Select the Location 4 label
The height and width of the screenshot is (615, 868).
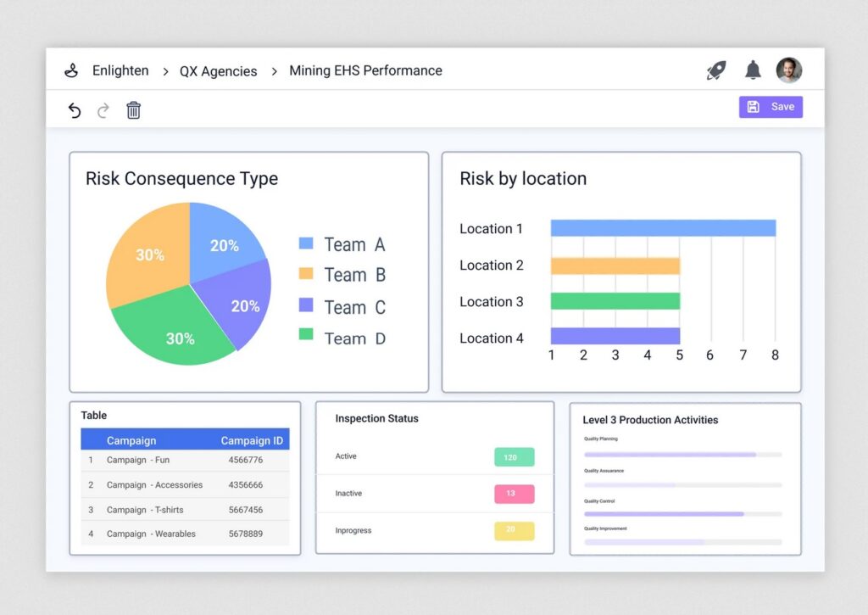tap(492, 338)
